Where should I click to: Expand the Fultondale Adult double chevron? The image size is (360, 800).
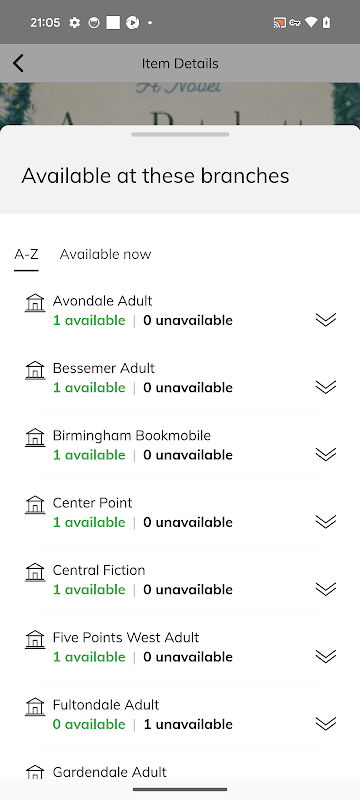325,723
